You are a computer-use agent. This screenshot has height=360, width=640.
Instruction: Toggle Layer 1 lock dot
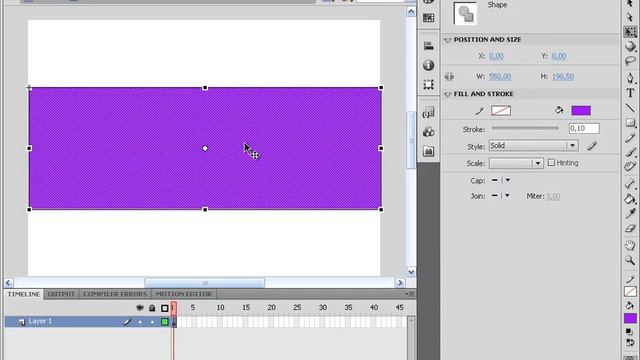[x=152, y=322]
